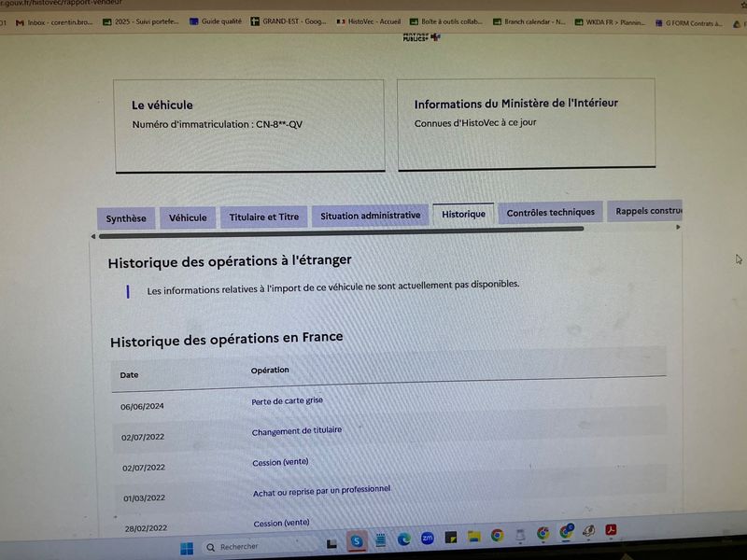The image size is (747, 560).
Task: Switch to the Véhicule tab
Action: pyautogui.click(x=188, y=217)
